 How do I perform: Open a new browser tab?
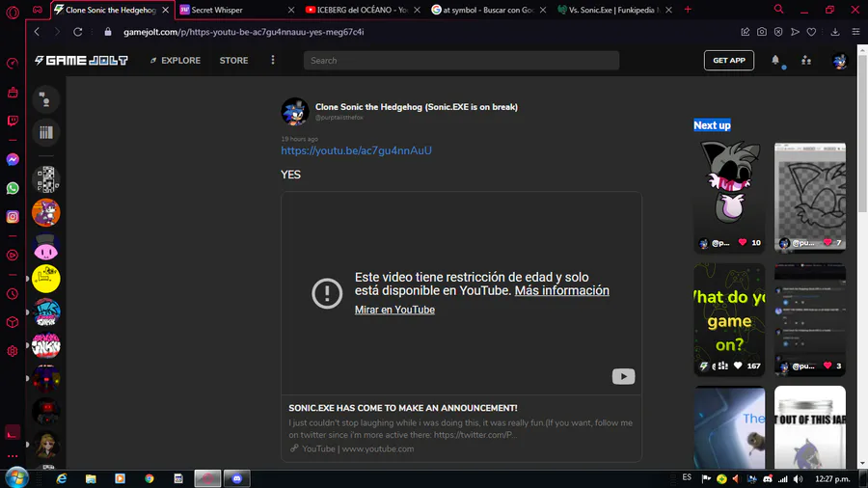(688, 10)
